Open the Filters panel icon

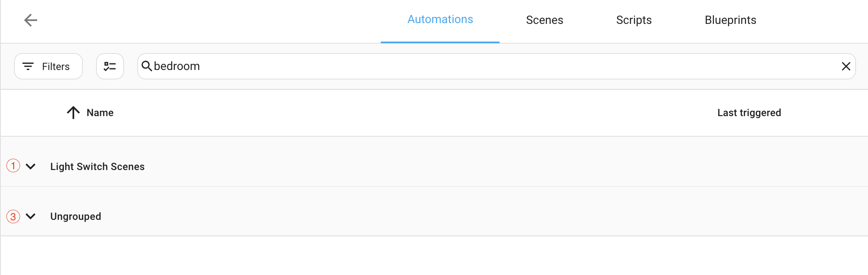pos(28,66)
